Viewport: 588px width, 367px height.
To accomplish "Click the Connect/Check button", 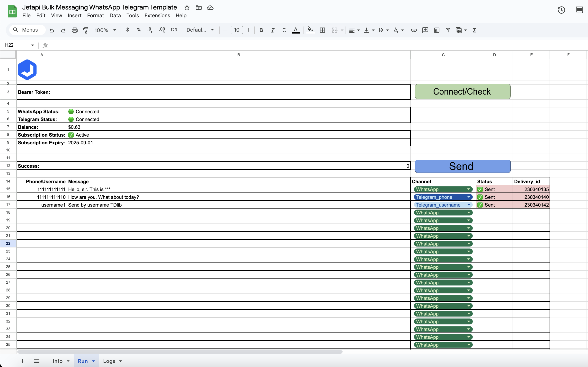I will pos(463,92).
